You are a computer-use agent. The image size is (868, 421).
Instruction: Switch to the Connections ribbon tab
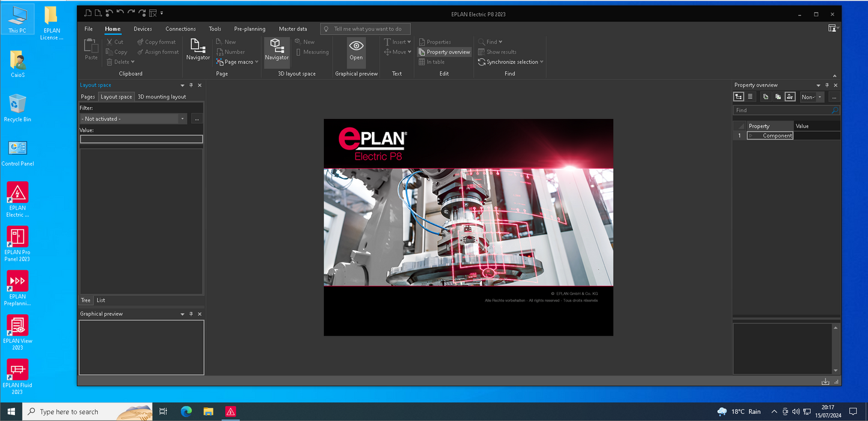point(181,29)
